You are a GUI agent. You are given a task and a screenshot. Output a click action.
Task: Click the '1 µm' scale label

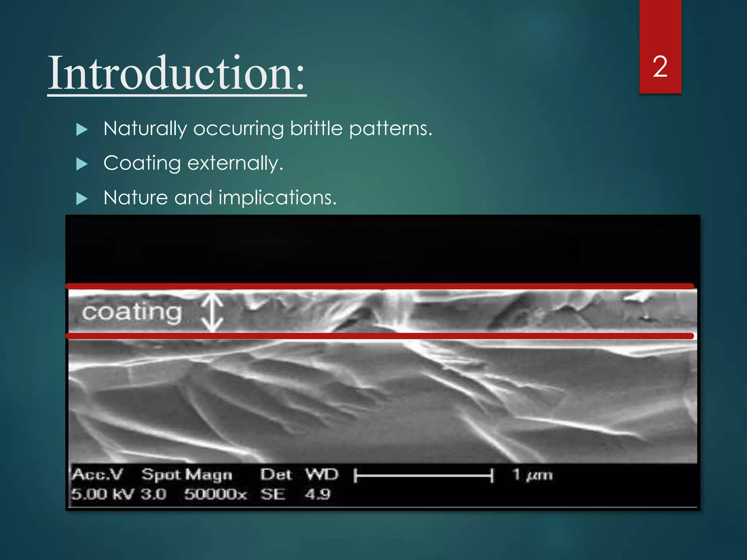point(532,475)
